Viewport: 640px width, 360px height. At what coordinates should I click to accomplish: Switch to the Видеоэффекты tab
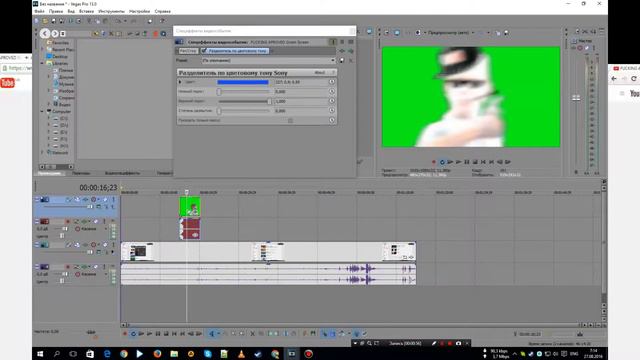(x=122, y=173)
